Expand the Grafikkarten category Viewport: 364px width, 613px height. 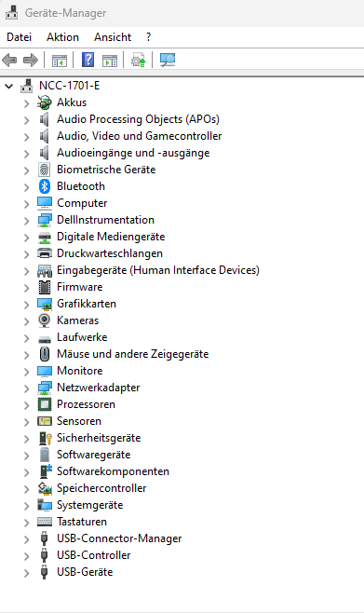pos(26,305)
